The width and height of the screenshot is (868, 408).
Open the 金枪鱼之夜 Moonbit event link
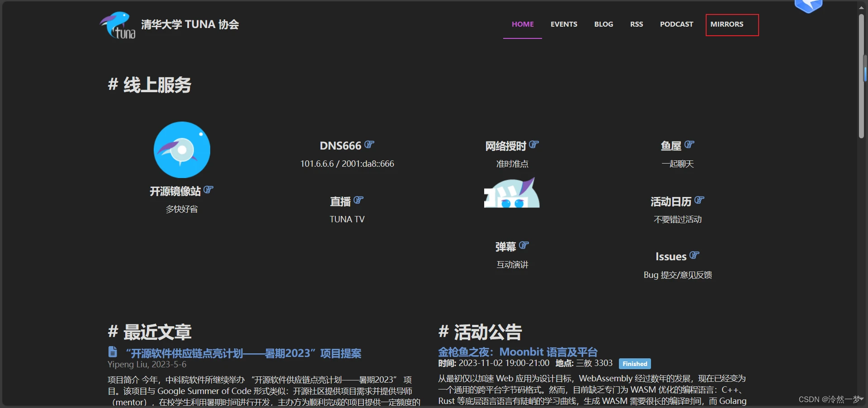[x=518, y=352]
